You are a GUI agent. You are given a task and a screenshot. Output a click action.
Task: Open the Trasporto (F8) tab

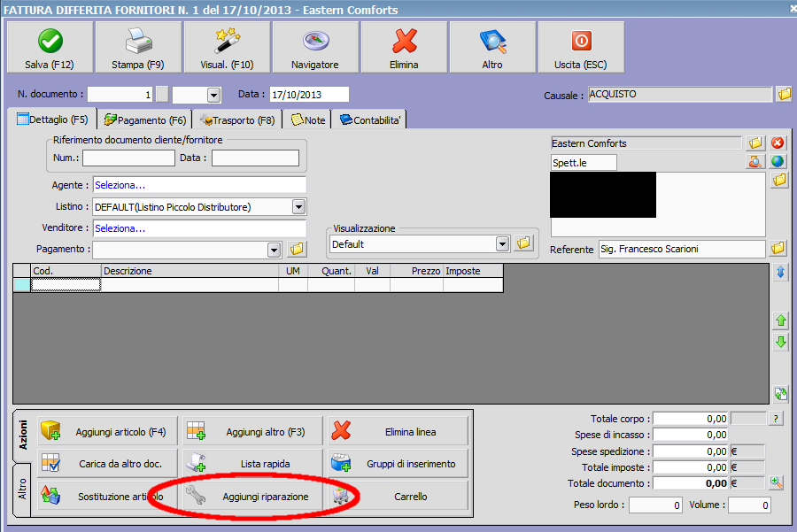point(237,120)
